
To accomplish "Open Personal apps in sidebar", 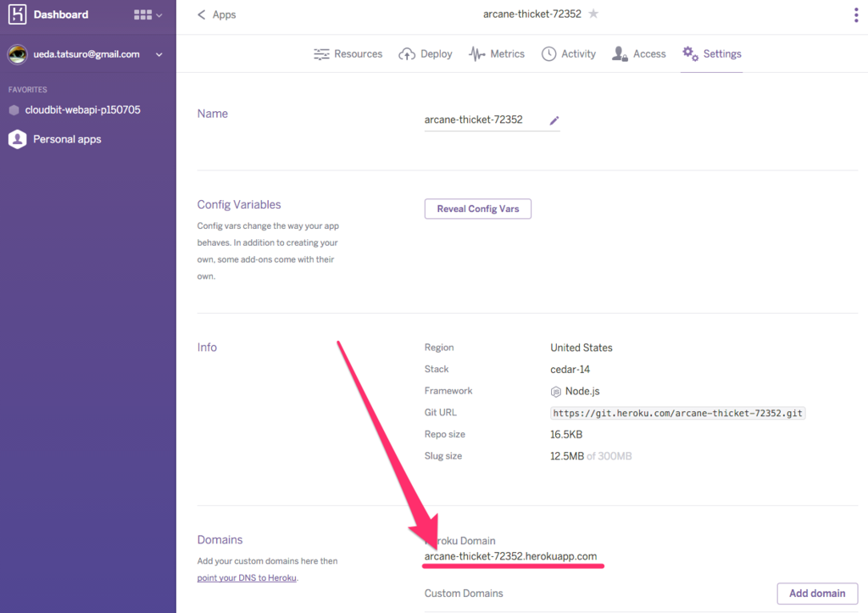I will tap(67, 139).
